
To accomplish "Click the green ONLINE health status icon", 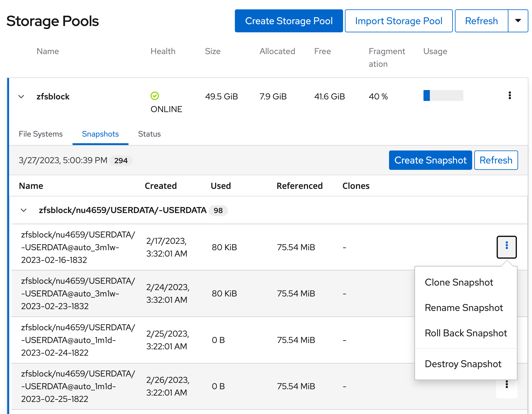I will pos(155,96).
